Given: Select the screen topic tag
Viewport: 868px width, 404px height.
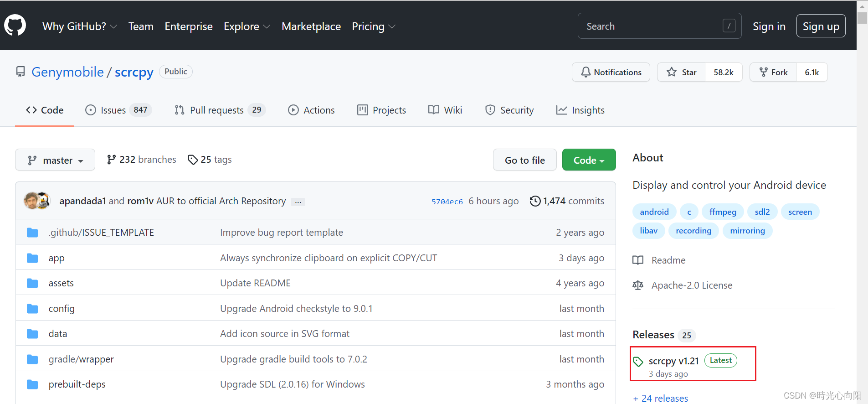Looking at the screenshot, I should point(800,212).
